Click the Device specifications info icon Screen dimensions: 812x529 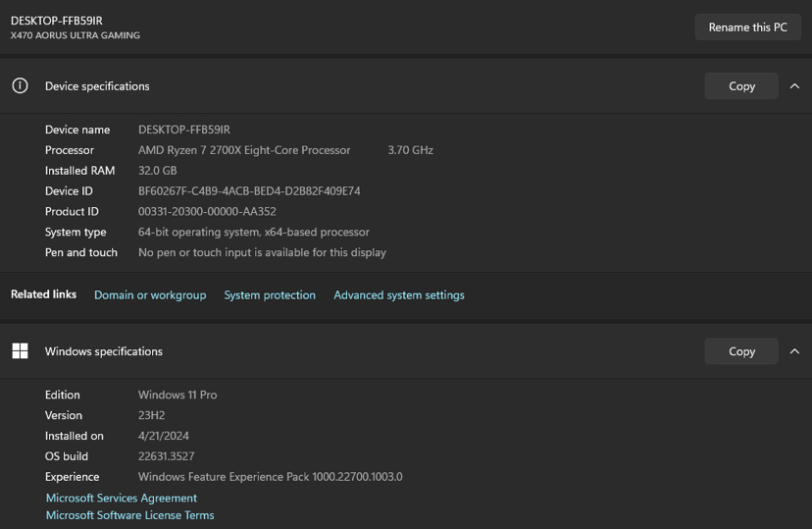tap(21, 85)
